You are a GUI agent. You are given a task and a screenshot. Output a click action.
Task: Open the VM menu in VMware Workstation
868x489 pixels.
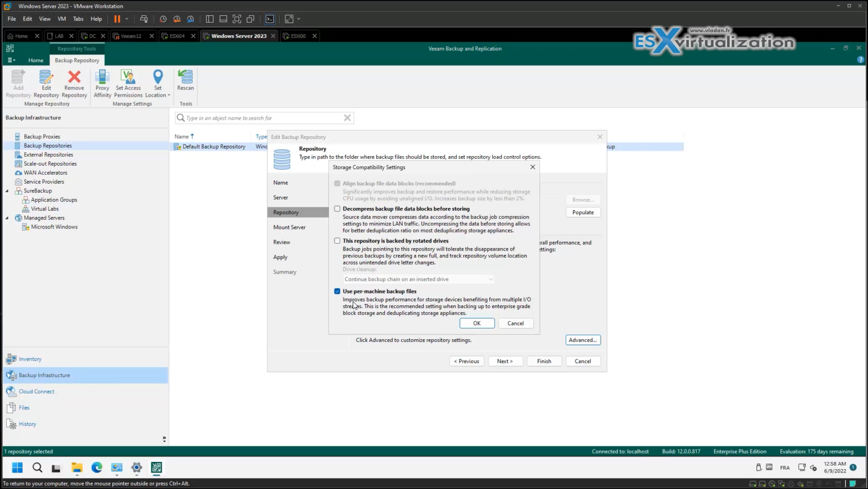(61, 19)
